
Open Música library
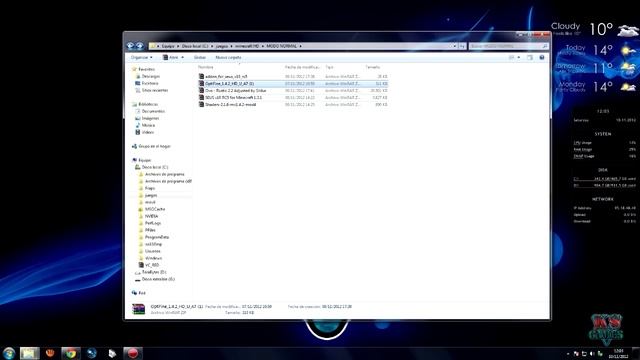148,125
